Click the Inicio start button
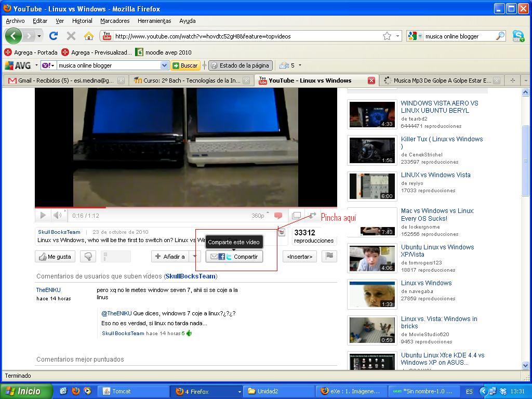 [26, 391]
